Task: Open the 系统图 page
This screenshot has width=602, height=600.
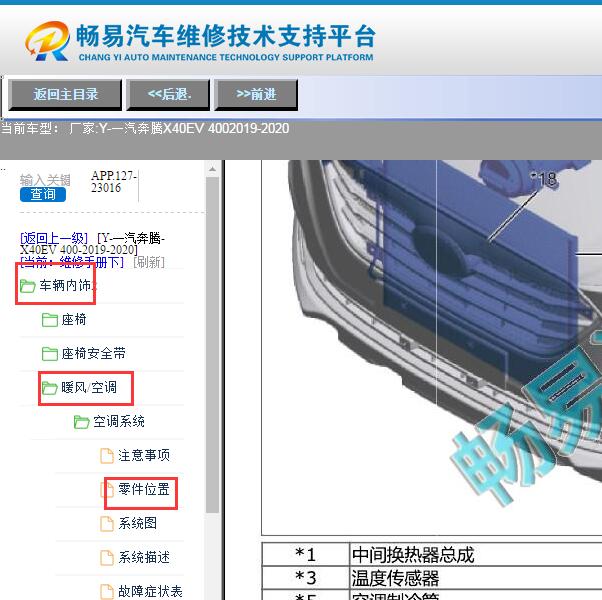Action: point(137,523)
